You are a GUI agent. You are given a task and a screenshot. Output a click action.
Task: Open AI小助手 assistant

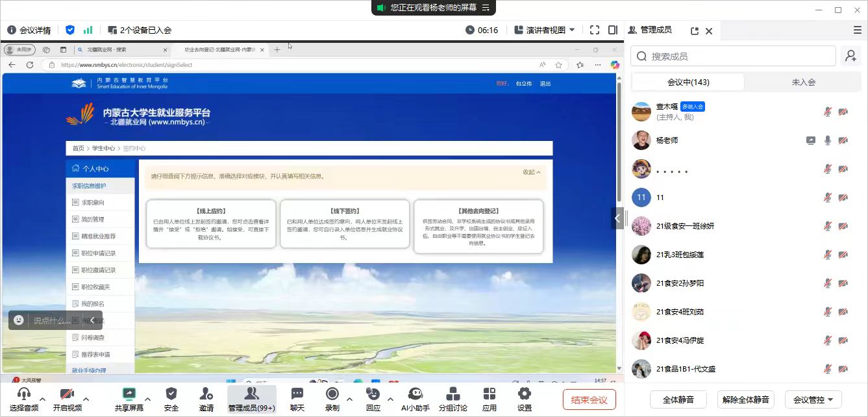click(x=415, y=394)
